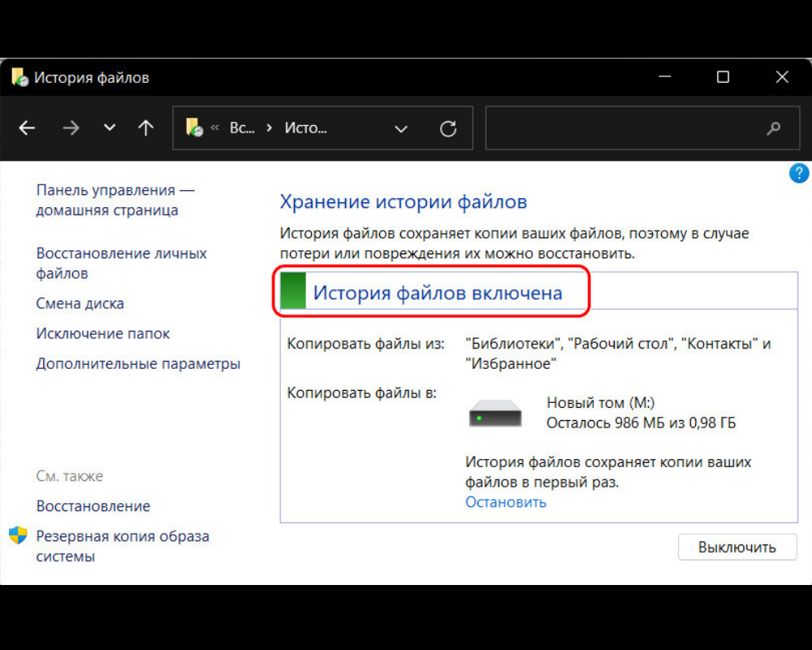The image size is (812, 650).
Task: Open recent locations dropdown chevron
Action: click(110, 127)
